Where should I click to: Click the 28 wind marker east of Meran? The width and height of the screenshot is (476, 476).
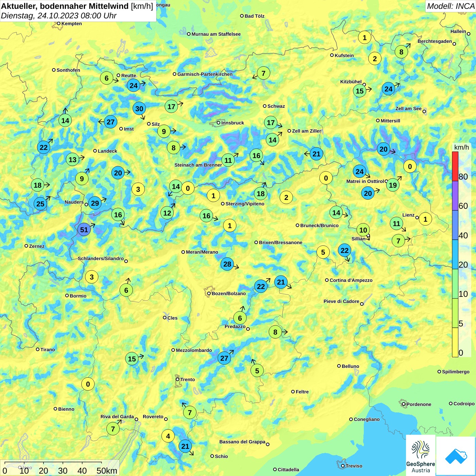(227, 264)
